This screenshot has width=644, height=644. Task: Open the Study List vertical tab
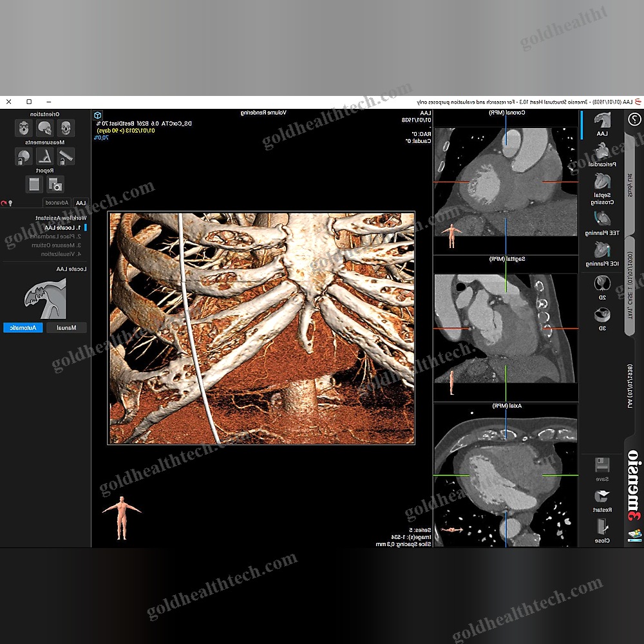point(630,185)
